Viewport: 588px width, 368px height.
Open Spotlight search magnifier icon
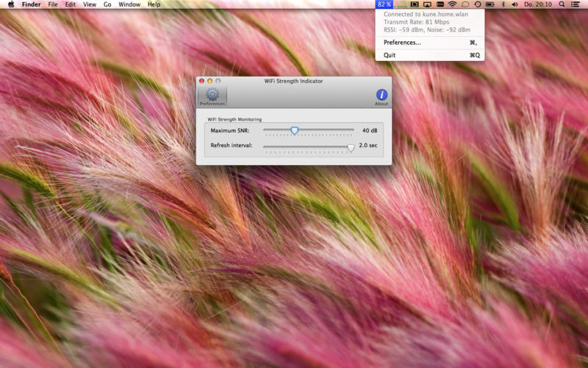[x=562, y=4]
